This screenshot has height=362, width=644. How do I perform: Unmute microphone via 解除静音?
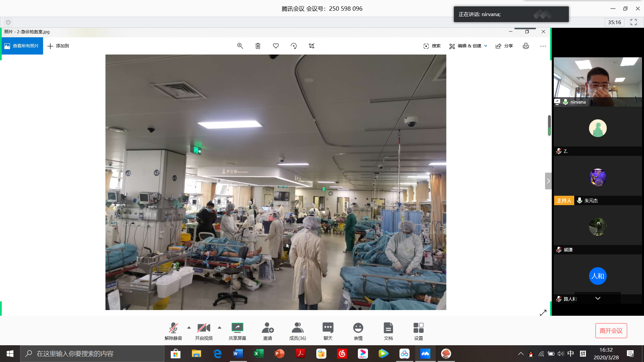[173, 331]
